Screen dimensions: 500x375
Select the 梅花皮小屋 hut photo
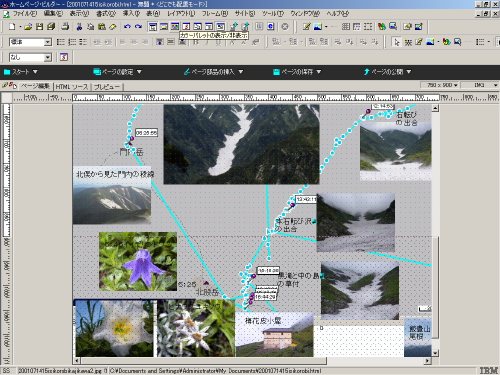(x=274, y=334)
